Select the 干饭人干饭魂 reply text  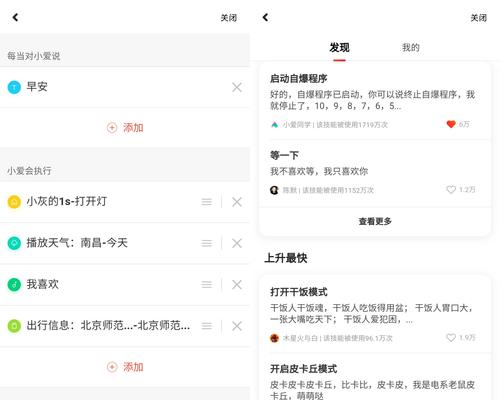[372, 314]
